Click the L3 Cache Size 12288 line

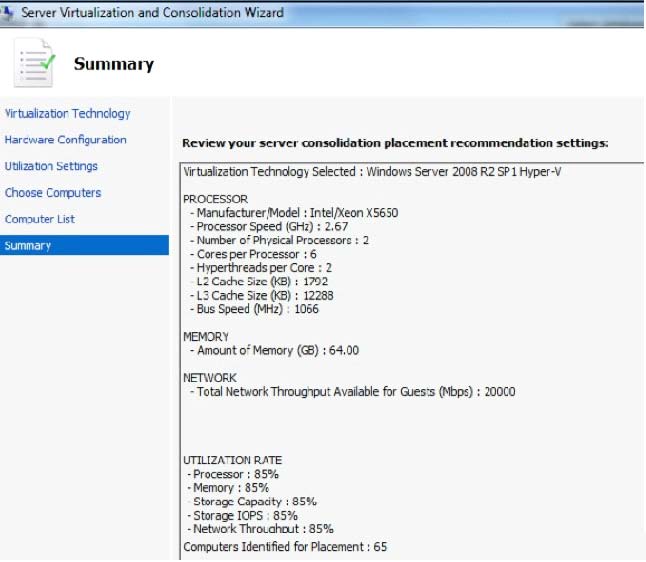[262, 295]
